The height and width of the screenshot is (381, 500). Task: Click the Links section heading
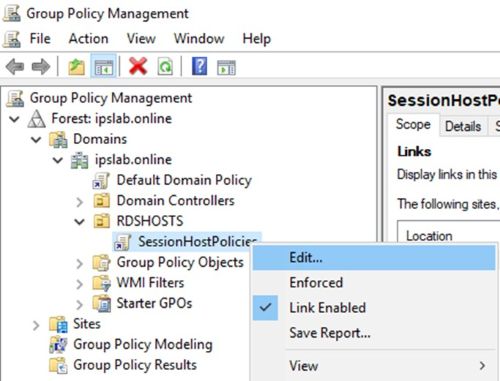pos(414,152)
